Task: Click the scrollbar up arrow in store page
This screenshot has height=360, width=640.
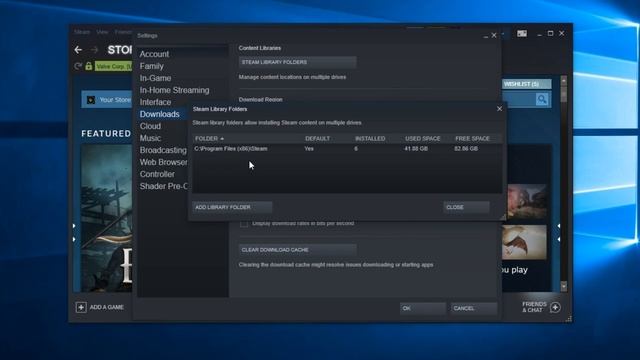Action: pyautogui.click(x=564, y=81)
